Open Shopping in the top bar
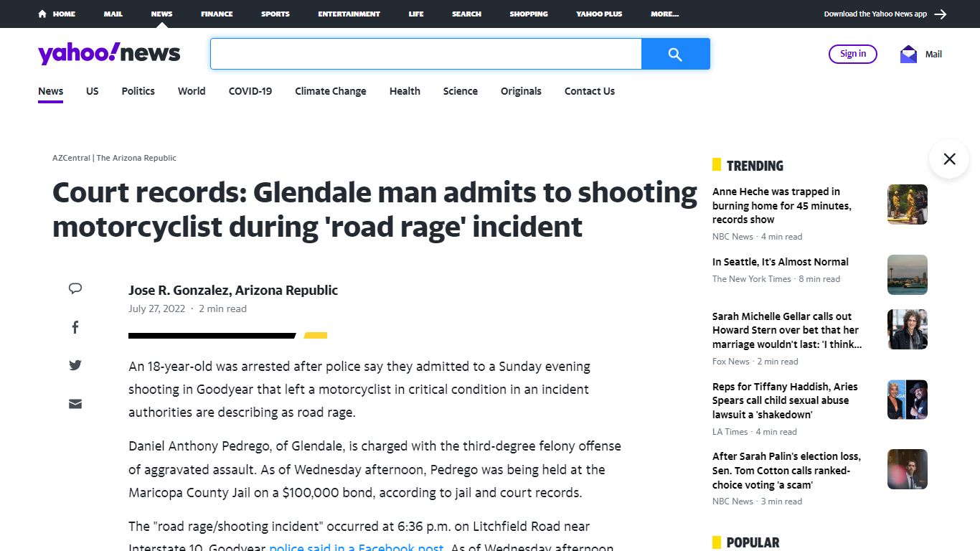980x551 pixels. pos(529,14)
